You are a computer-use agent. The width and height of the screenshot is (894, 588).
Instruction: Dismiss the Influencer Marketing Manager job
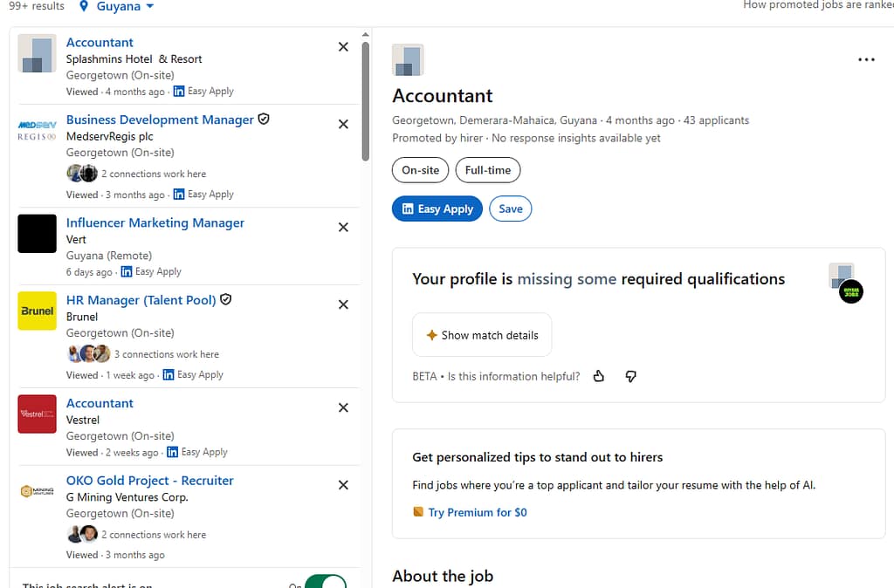(343, 228)
